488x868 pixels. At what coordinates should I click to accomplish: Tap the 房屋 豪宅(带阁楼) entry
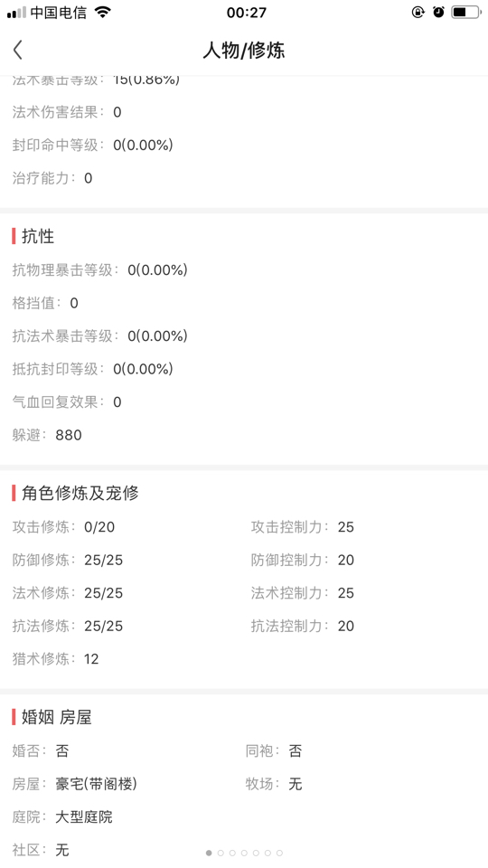coord(75,784)
